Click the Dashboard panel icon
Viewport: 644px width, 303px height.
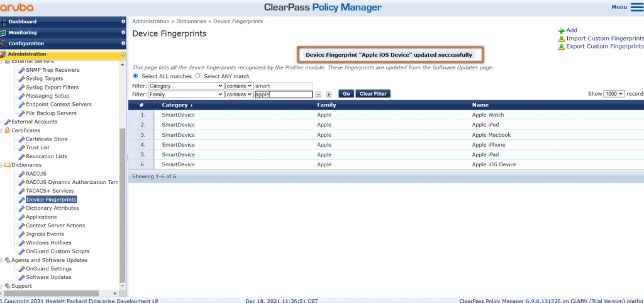point(3,22)
